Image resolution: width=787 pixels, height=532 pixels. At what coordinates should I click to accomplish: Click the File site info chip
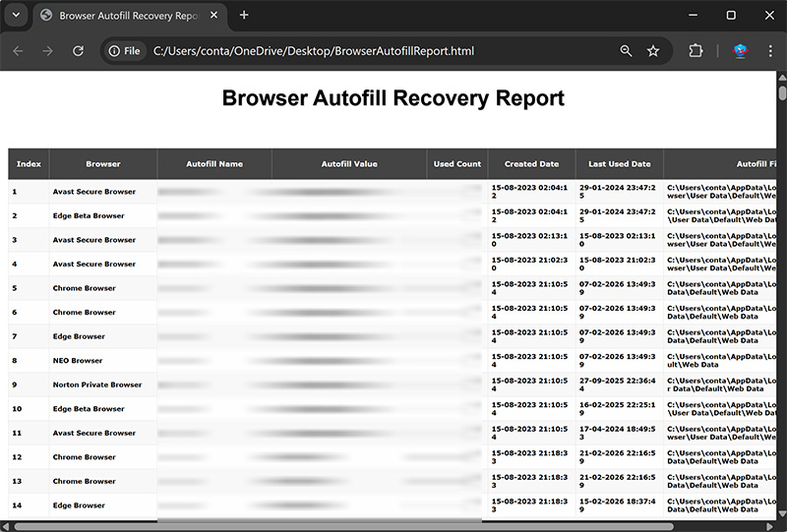coord(125,51)
